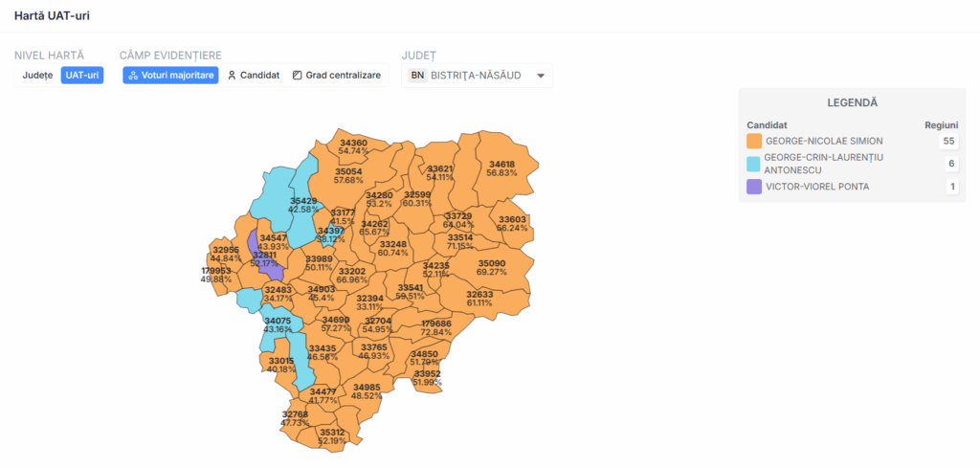The image size is (980, 468).
Task: Select UAT-uri map level
Action: coord(82,76)
